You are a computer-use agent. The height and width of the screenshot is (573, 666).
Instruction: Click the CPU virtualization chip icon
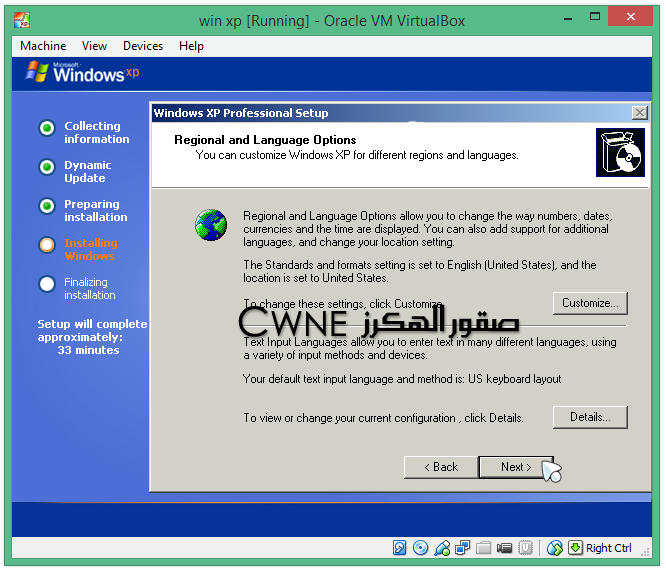525,548
